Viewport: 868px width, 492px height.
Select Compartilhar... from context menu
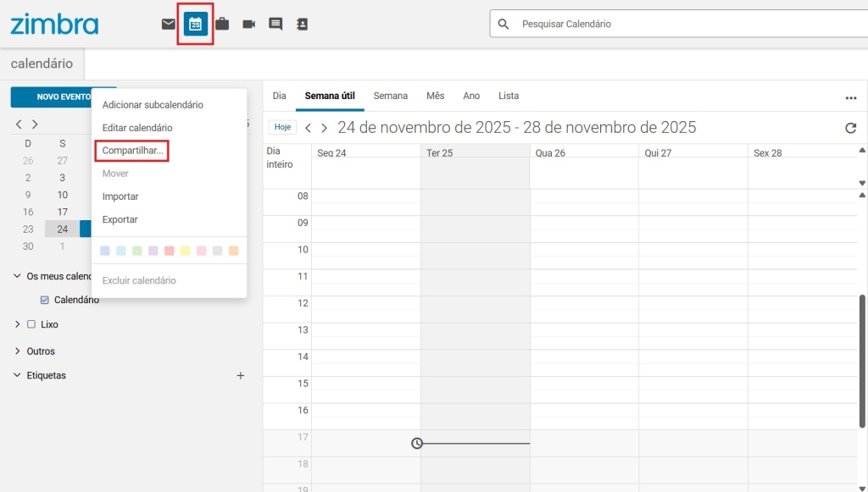tap(132, 151)
